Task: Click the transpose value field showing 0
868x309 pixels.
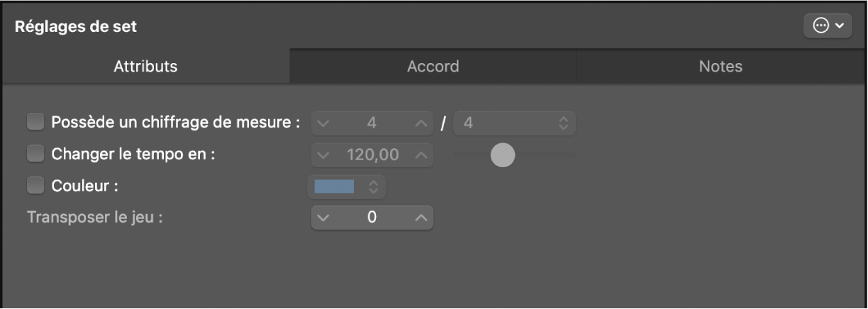Action: [372, 218]
